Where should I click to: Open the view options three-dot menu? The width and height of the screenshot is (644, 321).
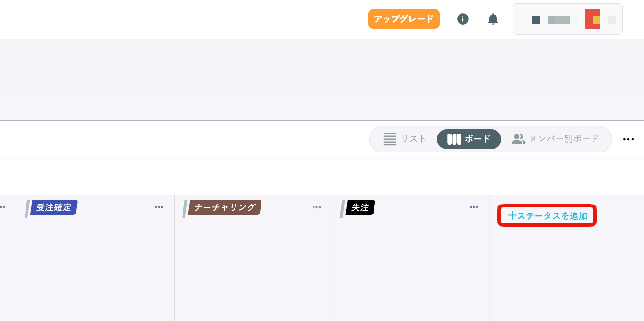coord(628,139)
